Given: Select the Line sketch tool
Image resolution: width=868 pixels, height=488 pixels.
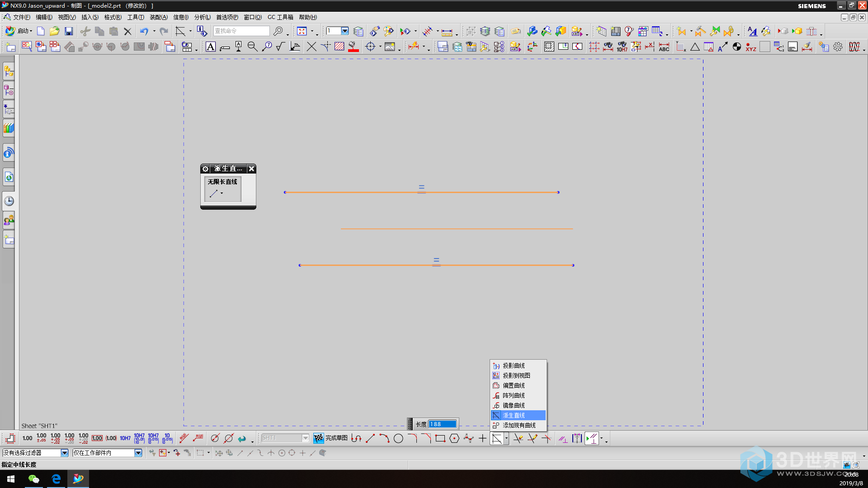Looking at the screenshot, I should coord(370,438).
